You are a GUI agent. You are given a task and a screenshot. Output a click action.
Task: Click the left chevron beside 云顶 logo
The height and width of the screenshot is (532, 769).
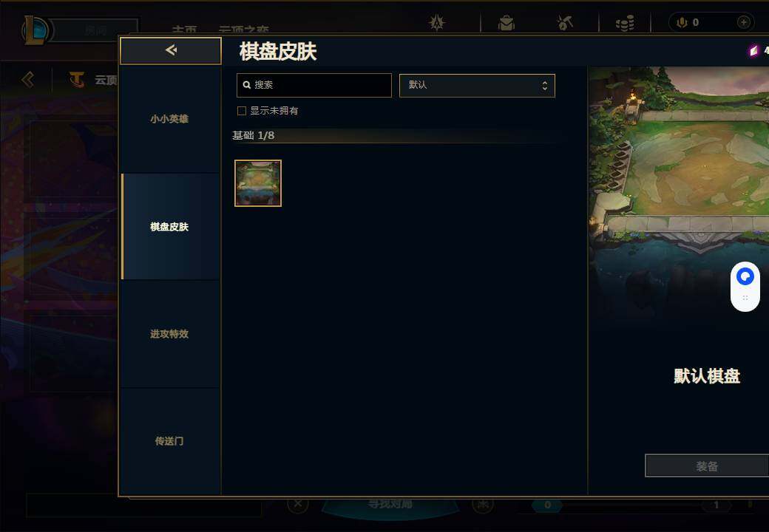pos(28,79)
